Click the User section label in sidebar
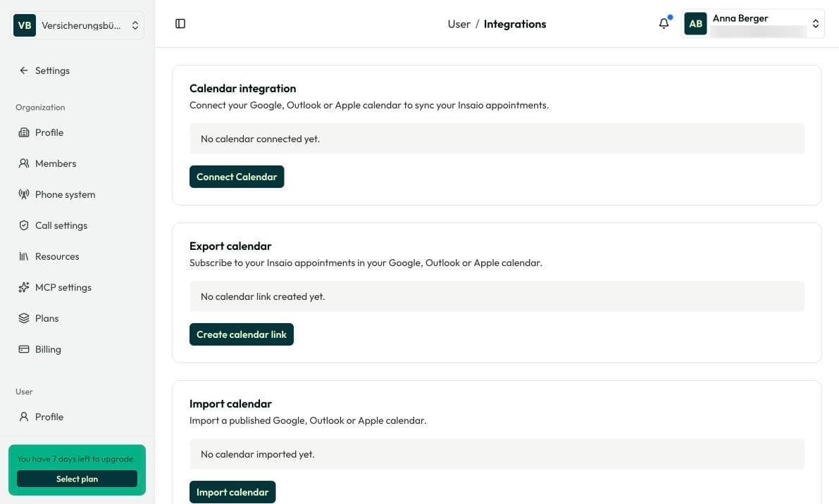The height and width of the screenshot is (504, 839). pos(24,392)
